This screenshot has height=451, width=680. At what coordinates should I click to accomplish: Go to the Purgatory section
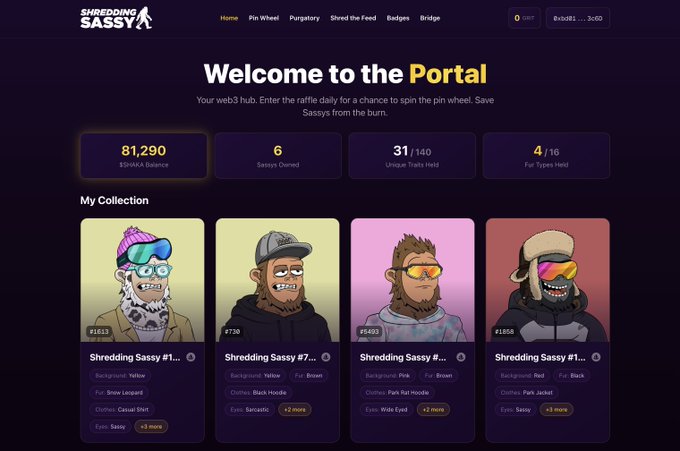pos(304,18)
